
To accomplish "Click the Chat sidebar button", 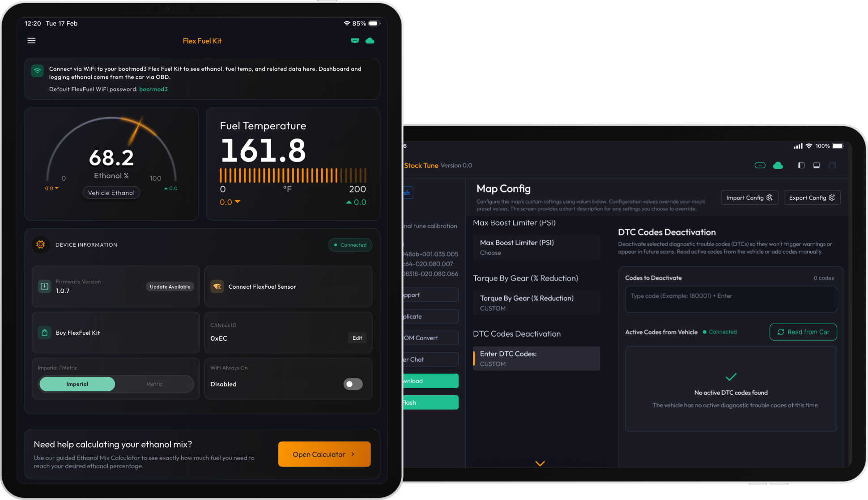I will [x=430, y=359].
